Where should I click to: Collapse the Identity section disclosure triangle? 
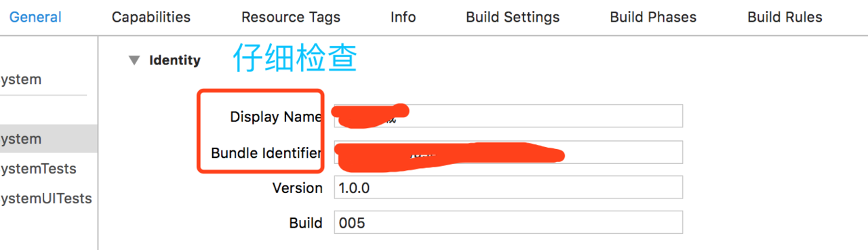pos(134,60)
